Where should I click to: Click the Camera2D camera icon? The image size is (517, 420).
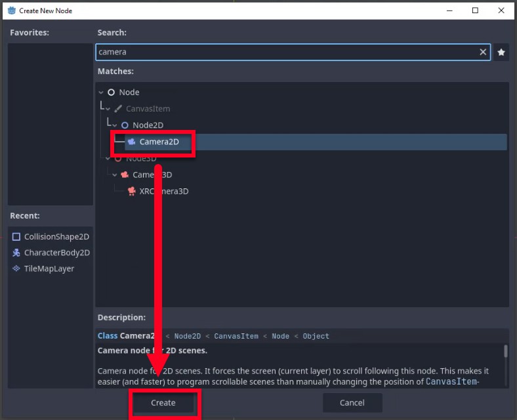click(132, 142)
